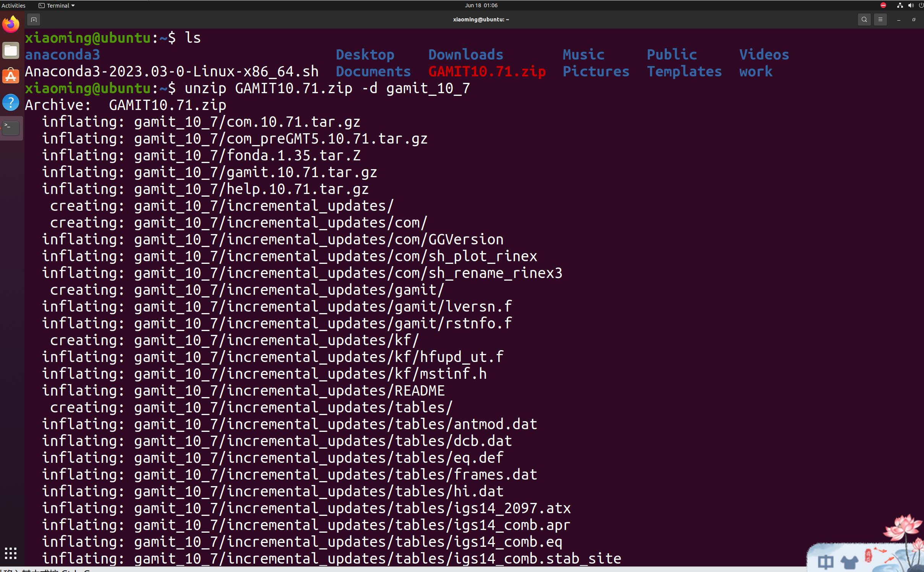Click the creating incremental_updates/com/ line

pyautogui.click(x=239, y=223)
